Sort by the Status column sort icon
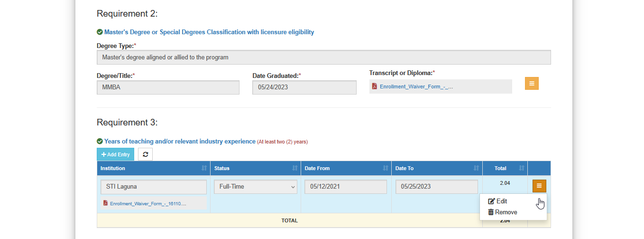The width and height of the screenshot is (644, 239). (294, 168)
